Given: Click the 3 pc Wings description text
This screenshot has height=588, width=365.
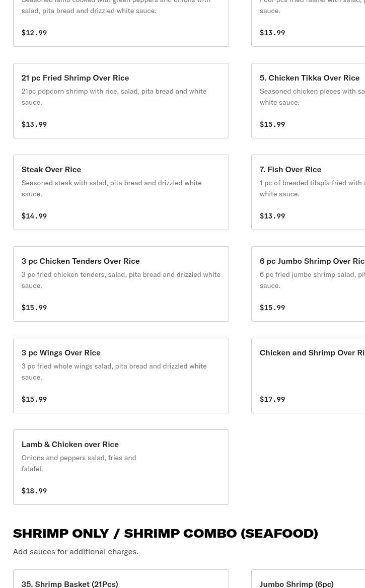Looking at the screenshot, I should tap(114, 371).
